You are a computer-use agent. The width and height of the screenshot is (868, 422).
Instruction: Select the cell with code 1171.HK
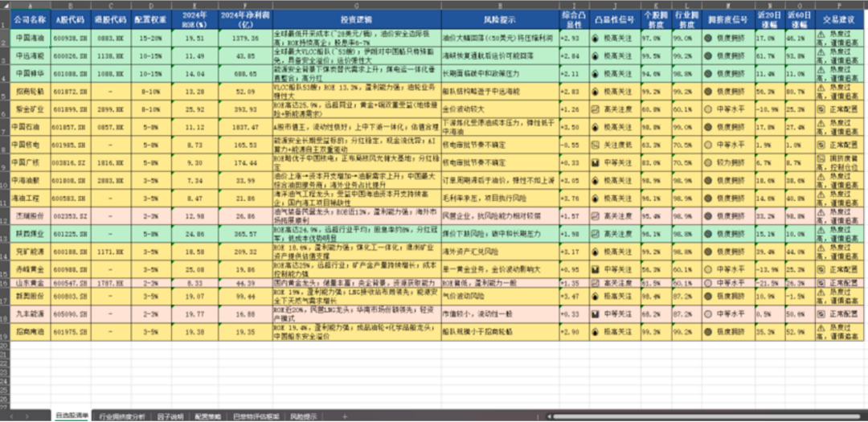point(111,252)
